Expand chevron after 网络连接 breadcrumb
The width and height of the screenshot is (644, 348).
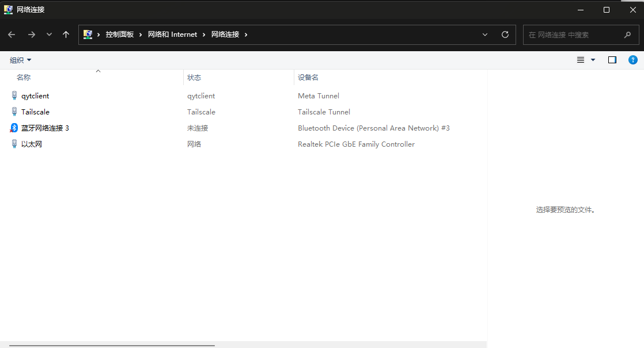pos(246,35)
